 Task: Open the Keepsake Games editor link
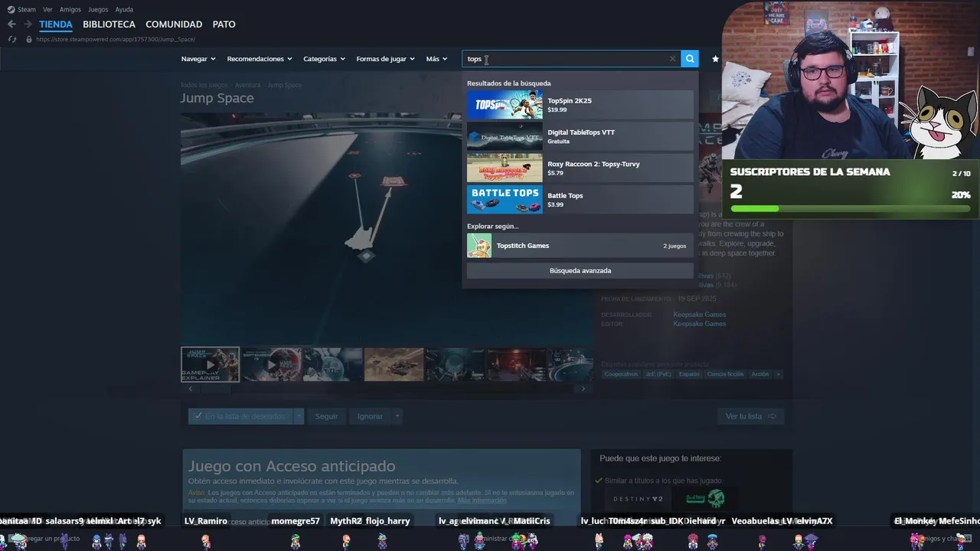pos(699,324)
